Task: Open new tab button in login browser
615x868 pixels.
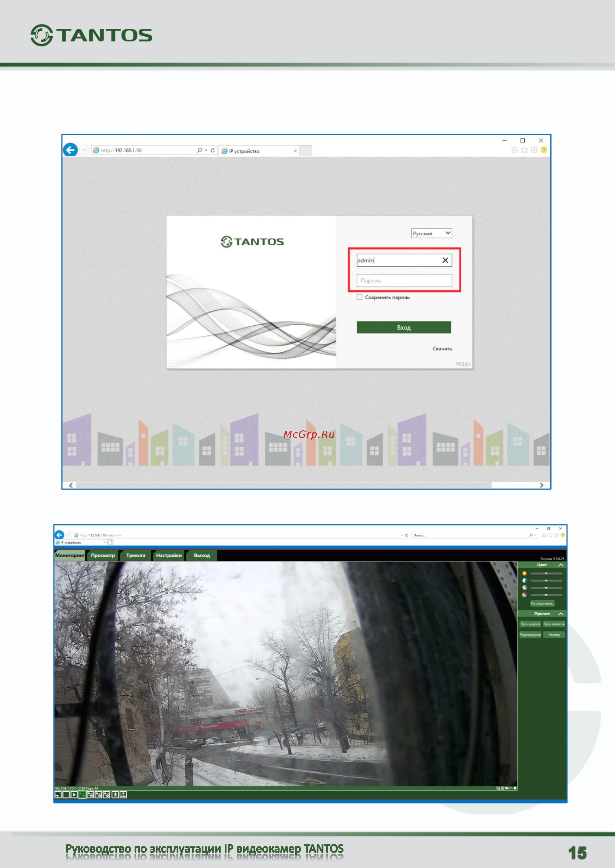Action: (306, 151)
